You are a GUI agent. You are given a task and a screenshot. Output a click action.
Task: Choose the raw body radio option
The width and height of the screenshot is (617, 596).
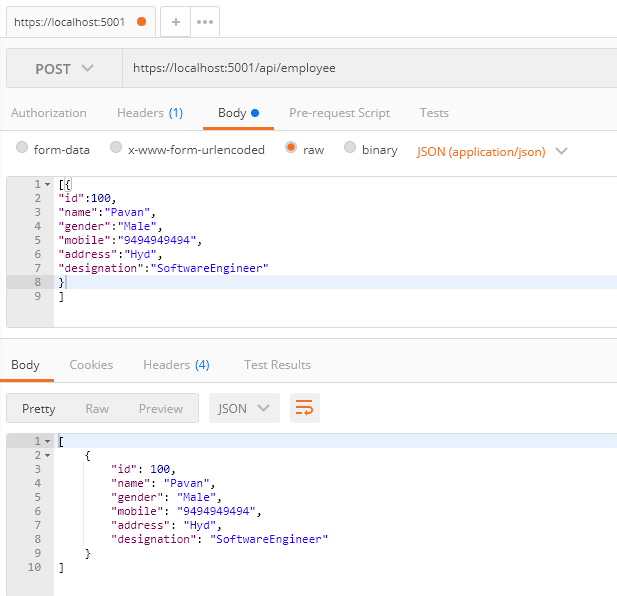coord(291,147)
